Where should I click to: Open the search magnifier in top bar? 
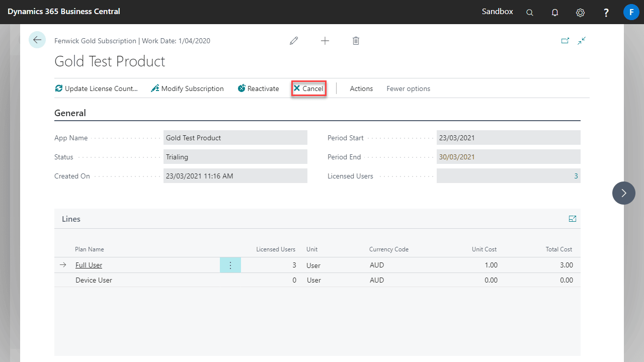530,13
